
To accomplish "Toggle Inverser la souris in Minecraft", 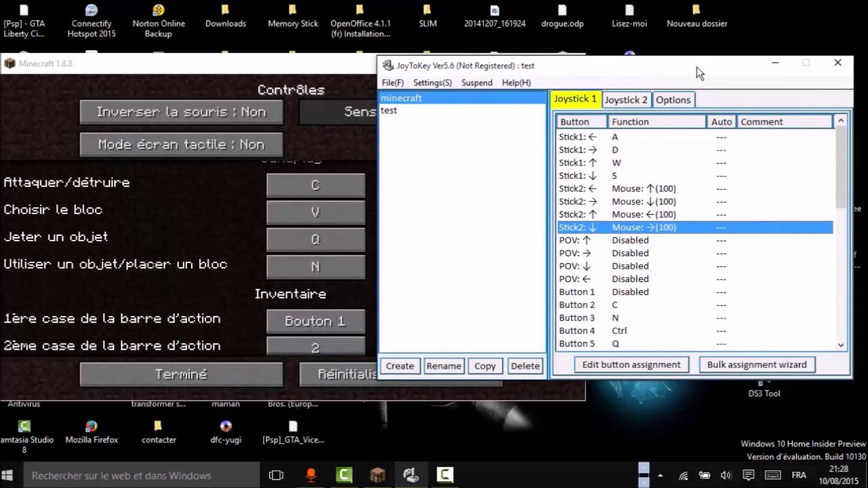I will 181,112.
